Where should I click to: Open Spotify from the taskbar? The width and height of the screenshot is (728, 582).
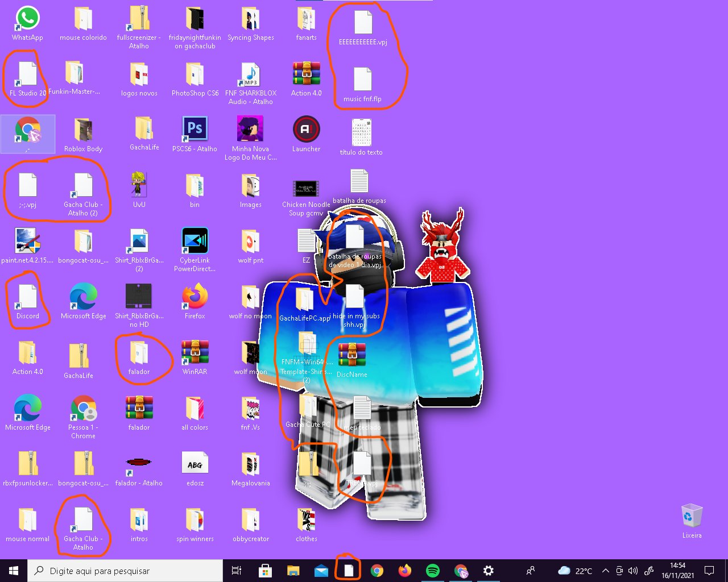[x=432, y=571]
